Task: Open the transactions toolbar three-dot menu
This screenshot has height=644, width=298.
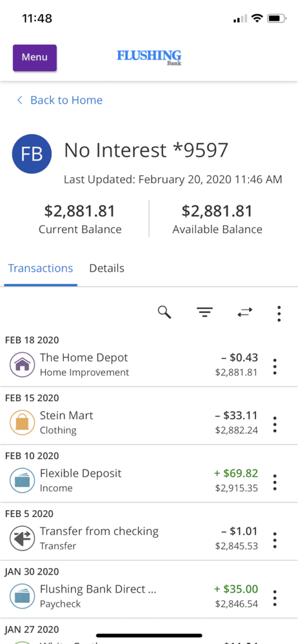Action: [279, 314]
